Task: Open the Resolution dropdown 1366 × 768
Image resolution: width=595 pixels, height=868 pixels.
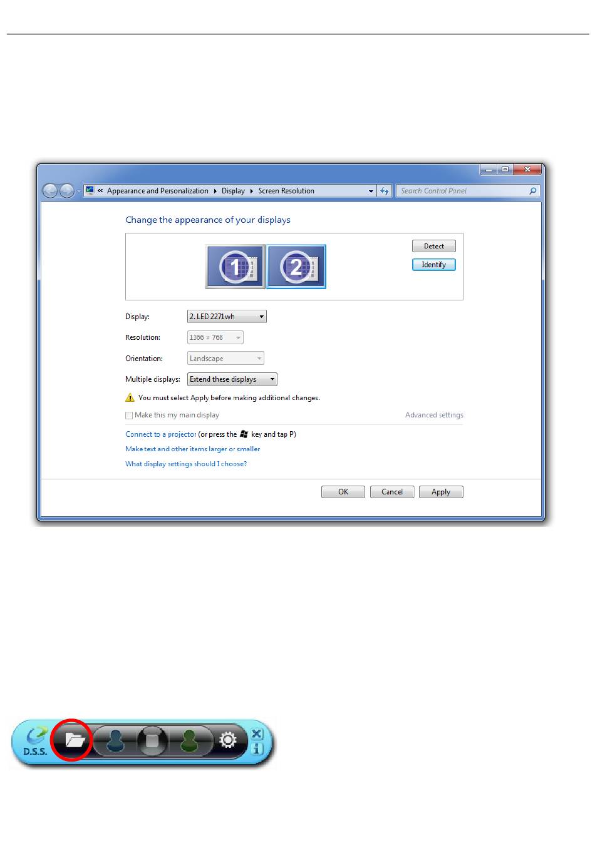Action: point(215,337)
